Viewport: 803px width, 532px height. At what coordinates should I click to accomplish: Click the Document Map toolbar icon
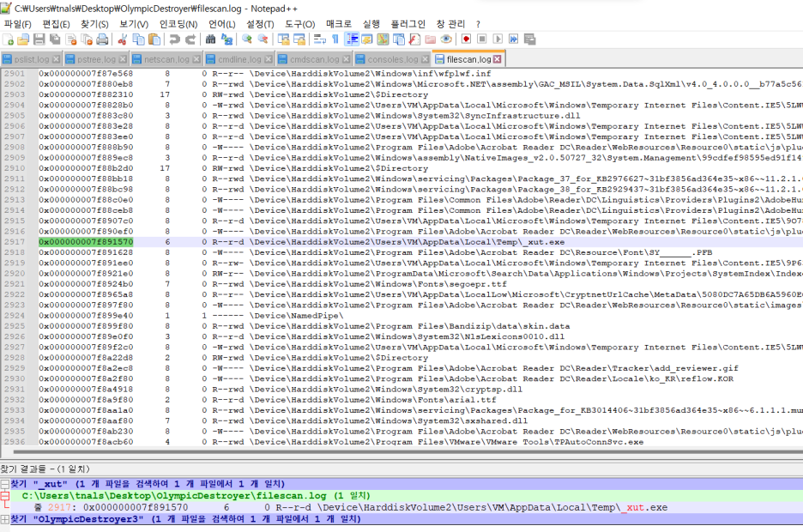pos(383,39)
